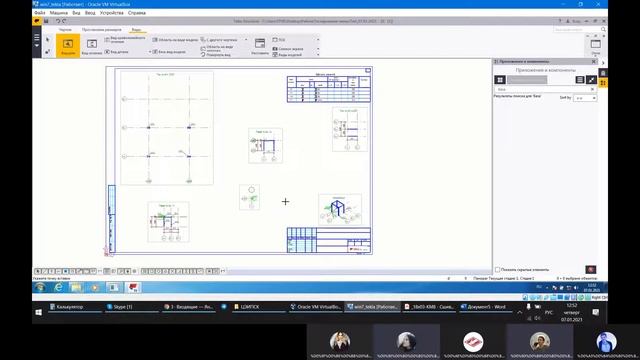Click the chevron arrow atop right side pane
Viewport: 640px width, 360px height.
603,63
